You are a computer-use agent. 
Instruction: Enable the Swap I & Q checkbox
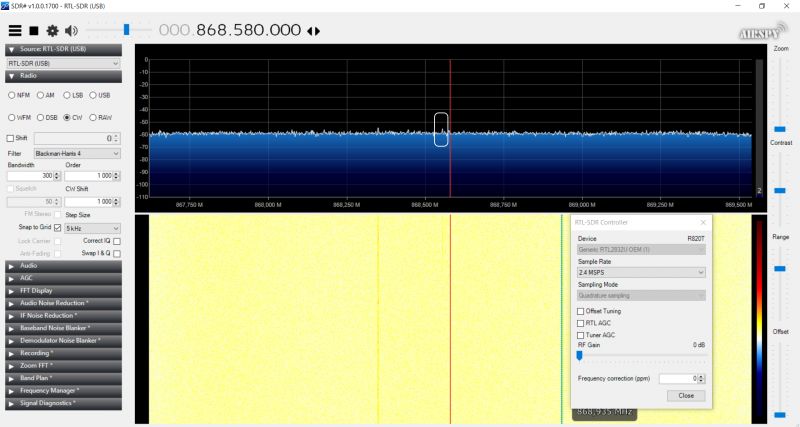click(x=117, y=254)
